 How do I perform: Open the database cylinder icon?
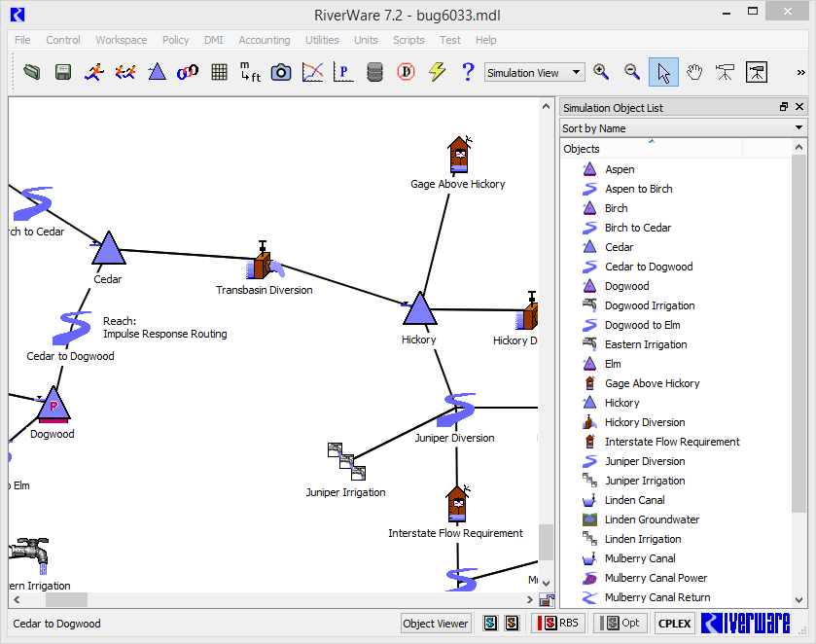(374, 72)
